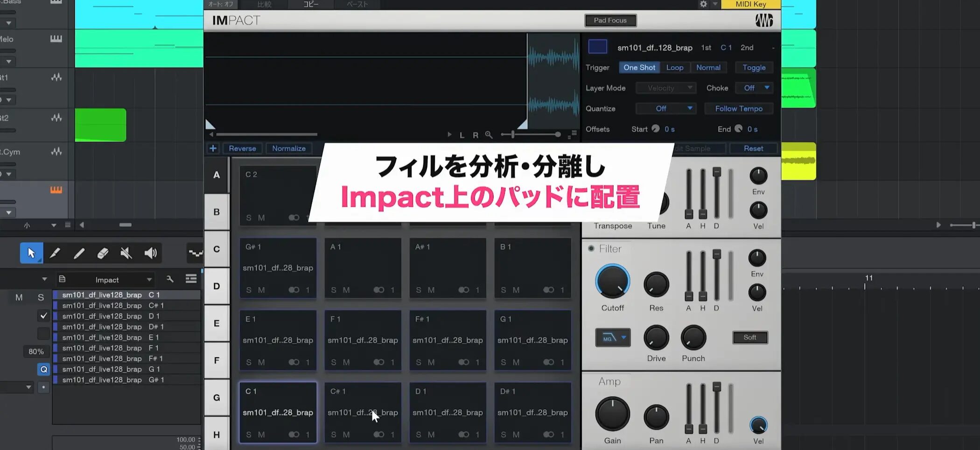Click the blue pad color swatch
This screenshot has width=980, height=450.
(x=597, y=47)
